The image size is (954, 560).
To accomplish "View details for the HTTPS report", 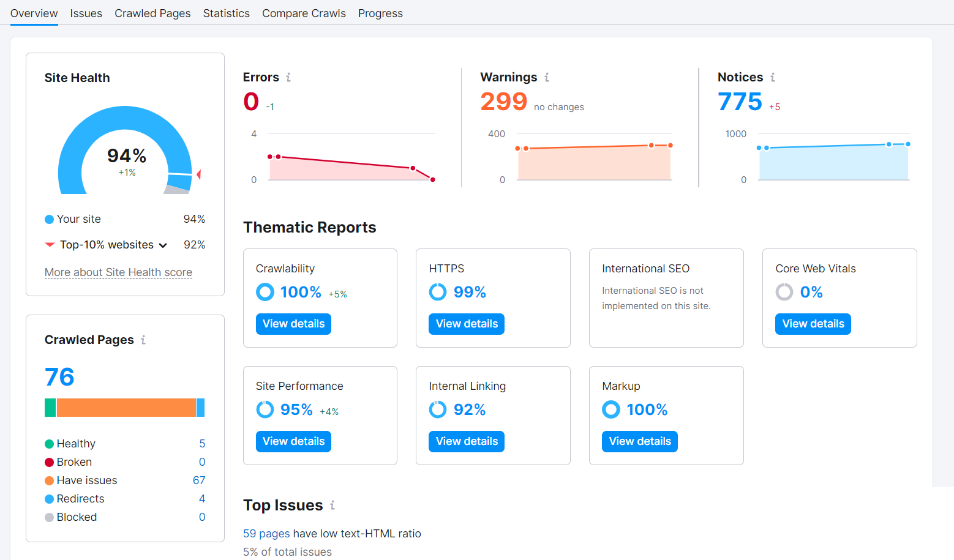I will [467, 324].
